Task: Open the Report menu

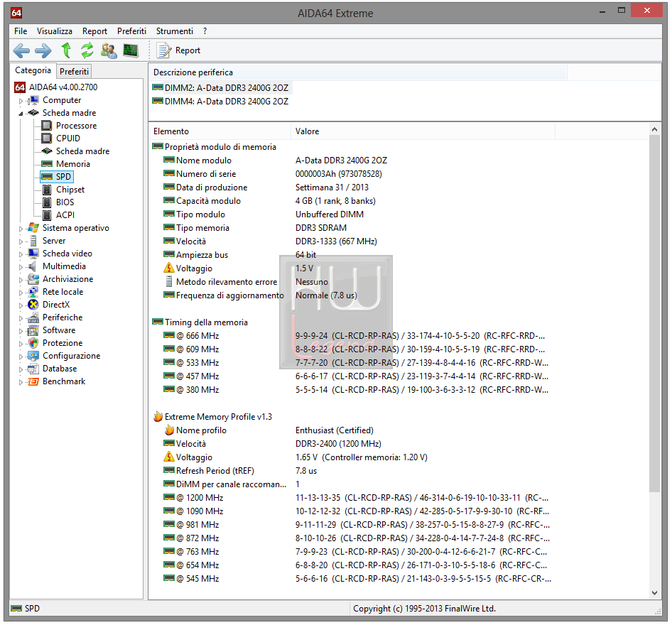Action: pos(94,31)
